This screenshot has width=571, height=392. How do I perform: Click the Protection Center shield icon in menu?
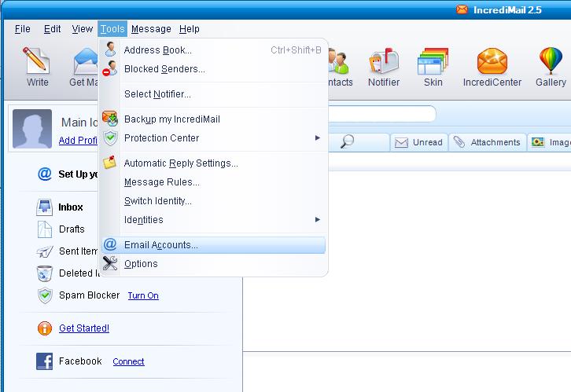tap(110, 137)
